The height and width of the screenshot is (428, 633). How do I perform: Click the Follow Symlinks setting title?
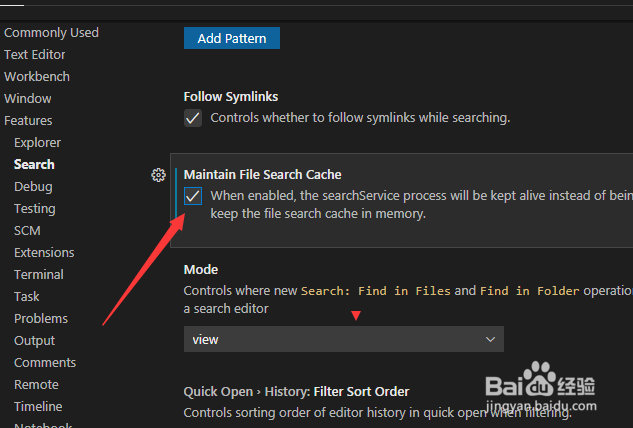coord(231,97)
